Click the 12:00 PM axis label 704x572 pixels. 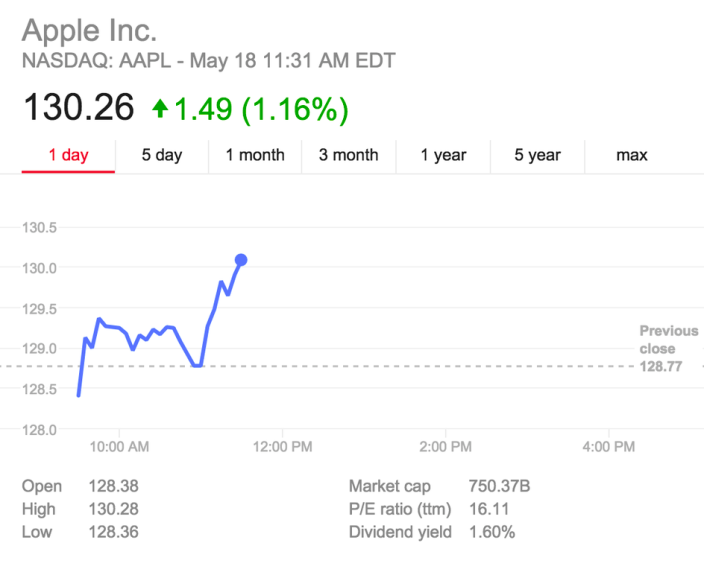coord(281,447)
